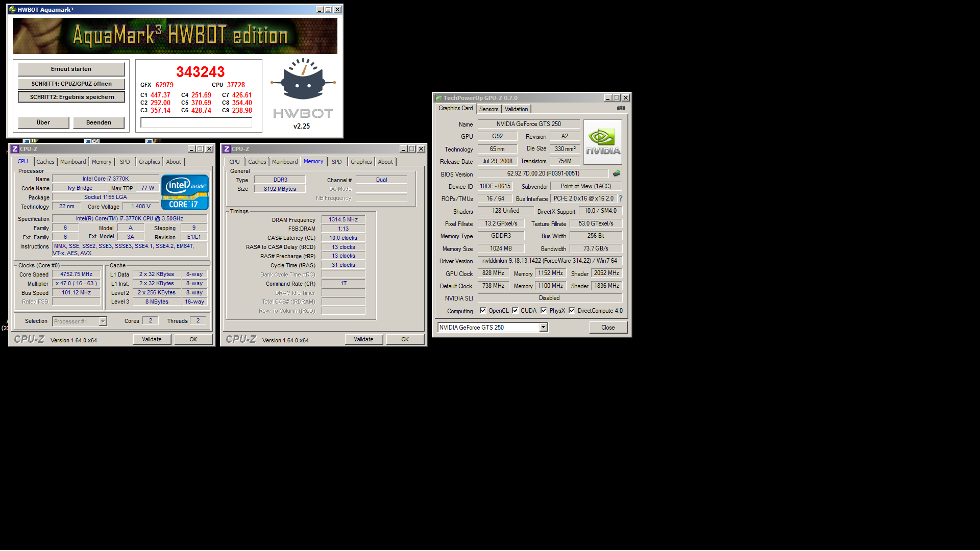
Task: Click the Beenden button
Action: 99,122
